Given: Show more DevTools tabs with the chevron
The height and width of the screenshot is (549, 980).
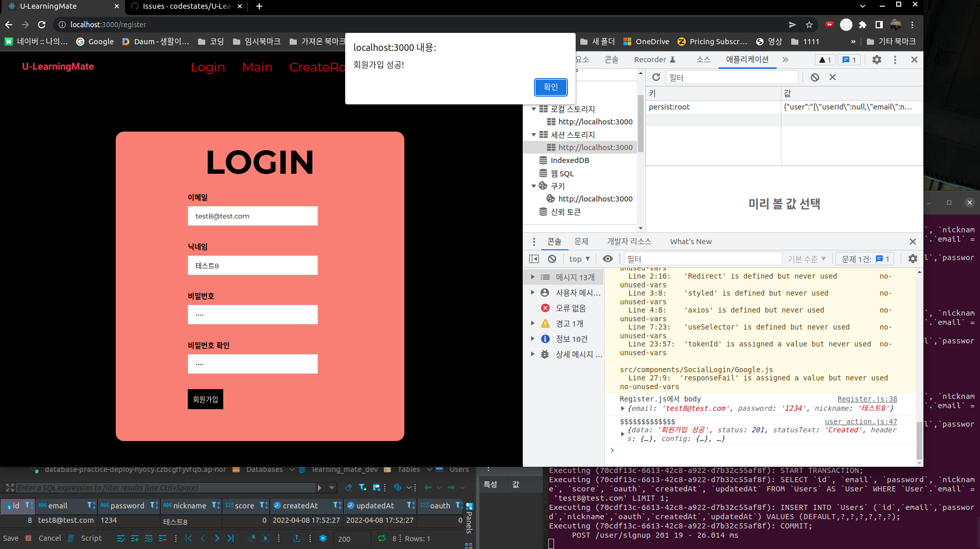Looking at the screenshot, I should [785, 60].
